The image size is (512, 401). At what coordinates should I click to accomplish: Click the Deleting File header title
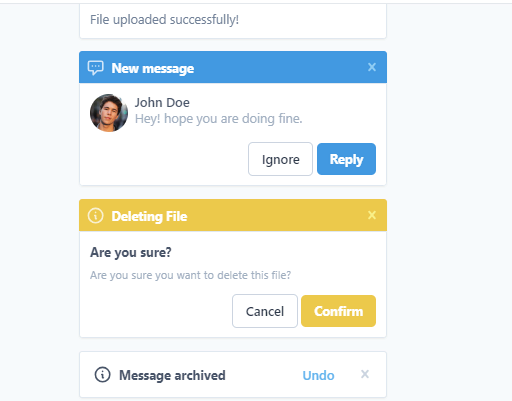tap(149, 216)
